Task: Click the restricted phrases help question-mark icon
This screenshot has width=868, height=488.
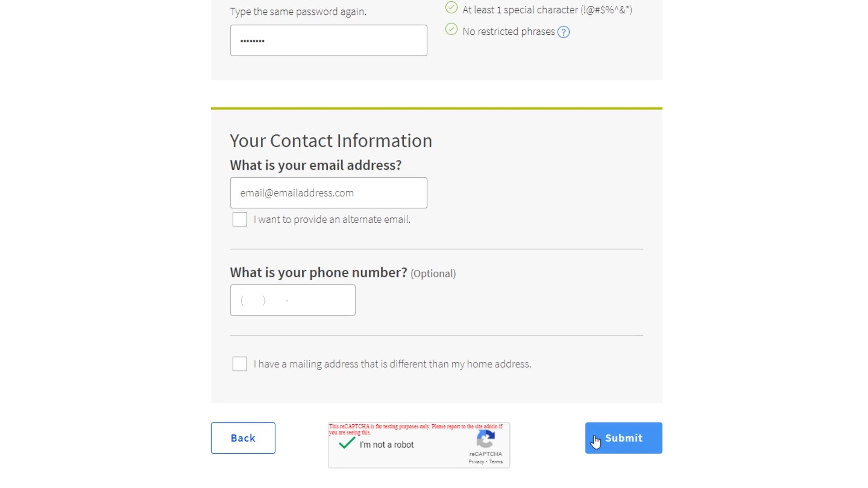Action: [563, 32]
